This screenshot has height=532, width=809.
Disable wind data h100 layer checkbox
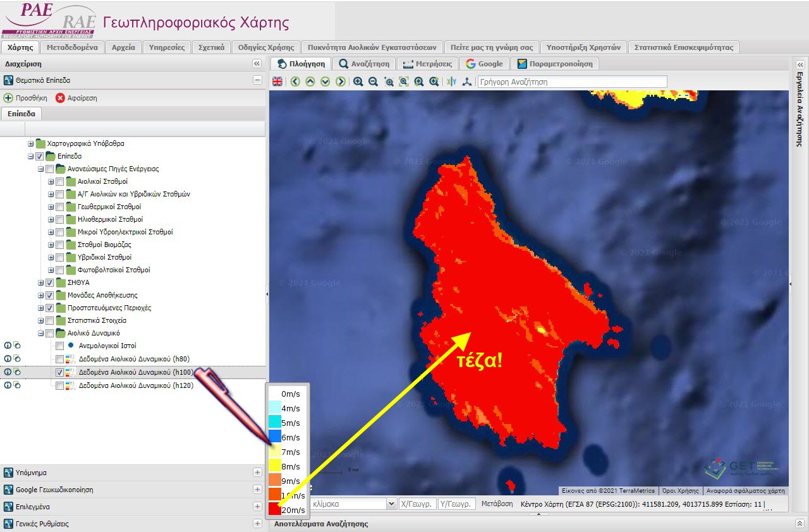59,372
